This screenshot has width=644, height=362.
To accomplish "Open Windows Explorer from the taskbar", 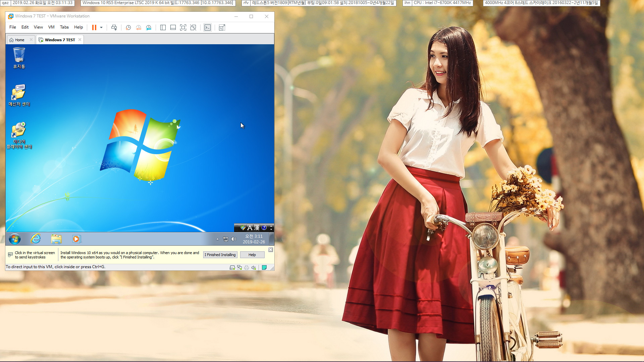I will point(56,239).
